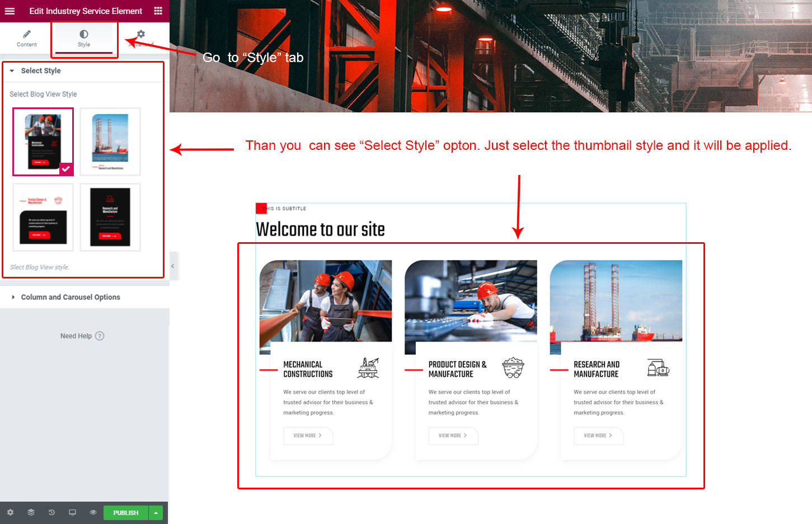Open the publish options arrow dropdown
This screenshot has width=812, height=524.
click(156, 513)
